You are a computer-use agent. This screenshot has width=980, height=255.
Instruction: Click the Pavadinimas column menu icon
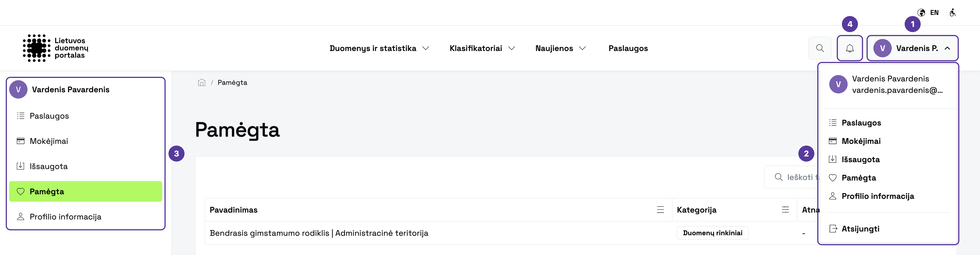point(660,210)
